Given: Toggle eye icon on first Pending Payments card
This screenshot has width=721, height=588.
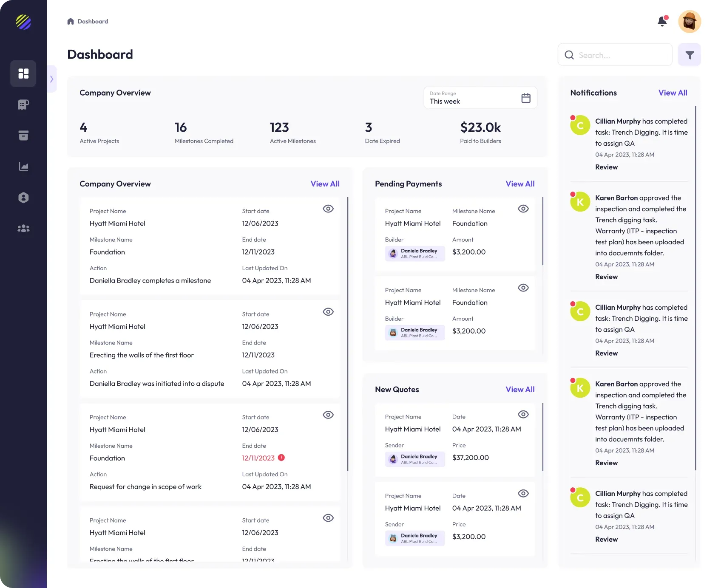Looking at the screenshot, I should click(523, 209).
